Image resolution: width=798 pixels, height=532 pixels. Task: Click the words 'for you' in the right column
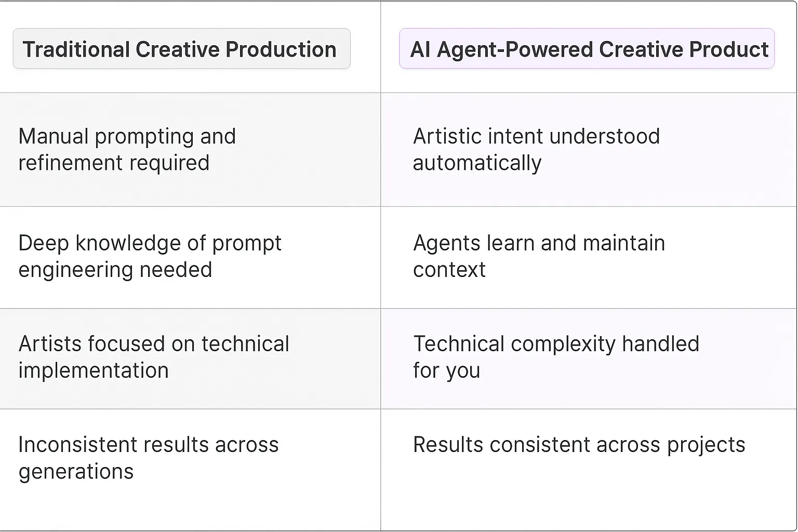coord(446,371)
